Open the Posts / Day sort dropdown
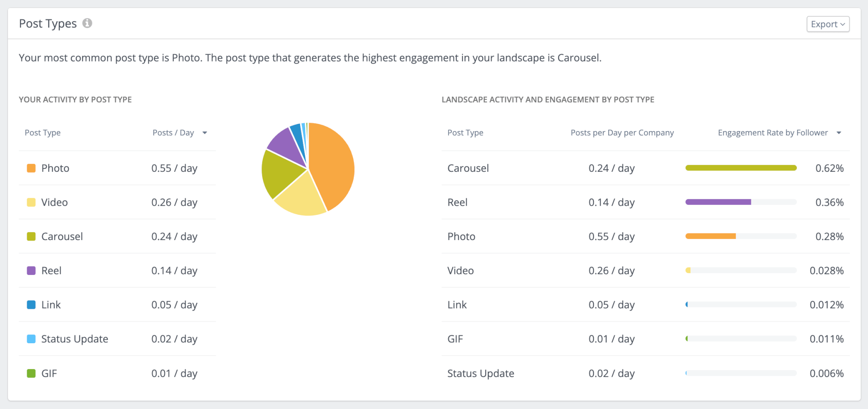 click(x=205, y=132)
